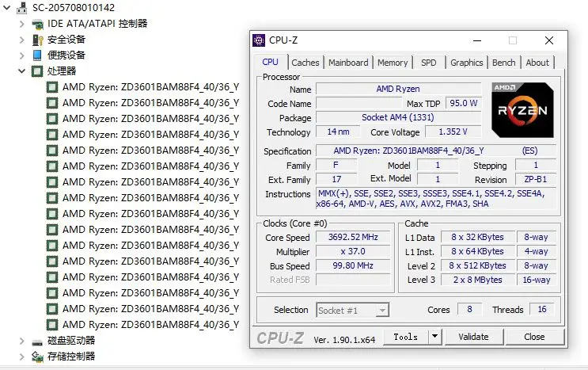Switch to the Caches tab
The height and width of the screenshot is (370, 588).
click(x=305, y=63)
